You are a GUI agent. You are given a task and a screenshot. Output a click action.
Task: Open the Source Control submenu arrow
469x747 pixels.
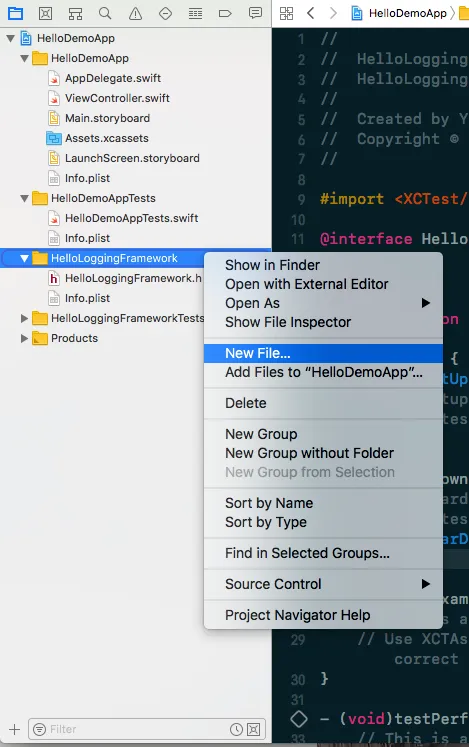coord(426,584)
